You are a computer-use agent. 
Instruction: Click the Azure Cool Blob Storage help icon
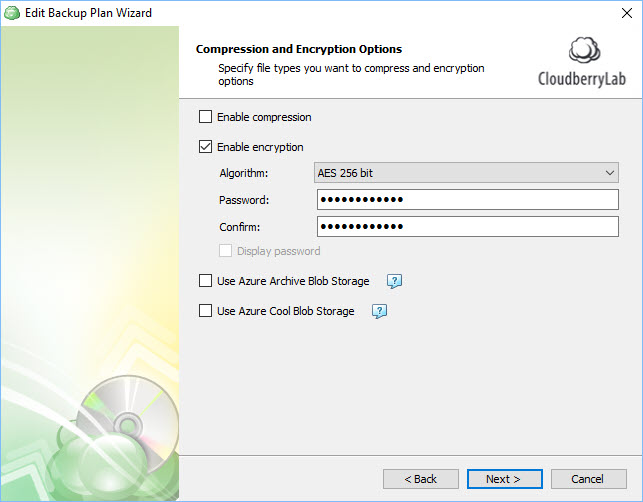tap(379, 311)
